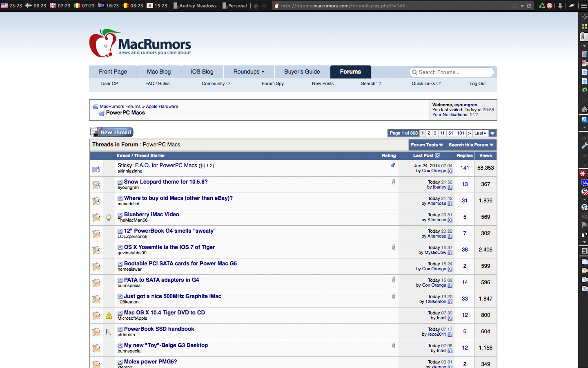This screenshot has height=368, width=588.
Task: Open first new post in Snow Leopard theme thread
Action: (x=120, y=182)
